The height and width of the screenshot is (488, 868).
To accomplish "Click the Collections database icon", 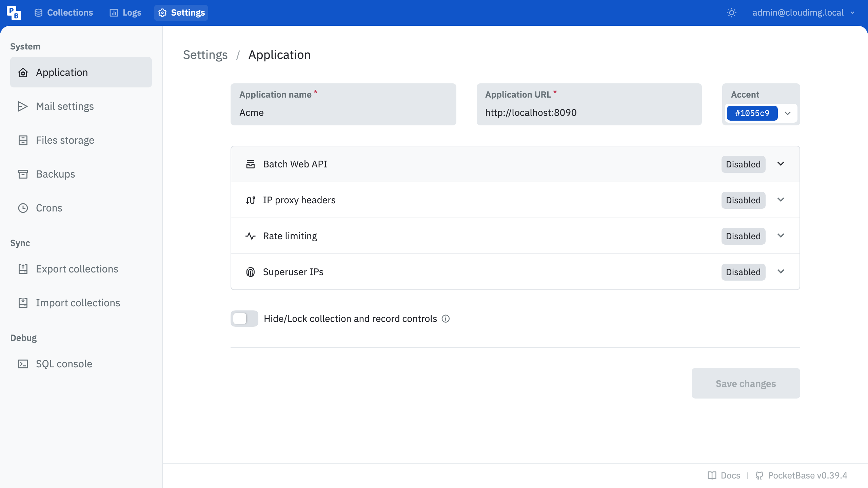I will (39, 13).
